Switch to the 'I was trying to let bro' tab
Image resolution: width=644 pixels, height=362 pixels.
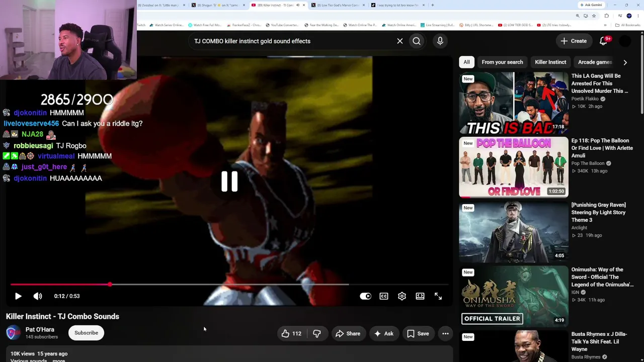397,5
